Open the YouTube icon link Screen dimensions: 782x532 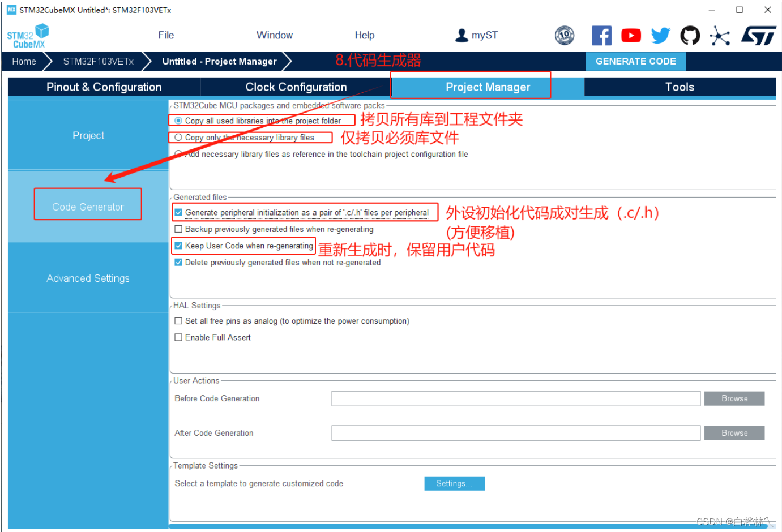631,36
